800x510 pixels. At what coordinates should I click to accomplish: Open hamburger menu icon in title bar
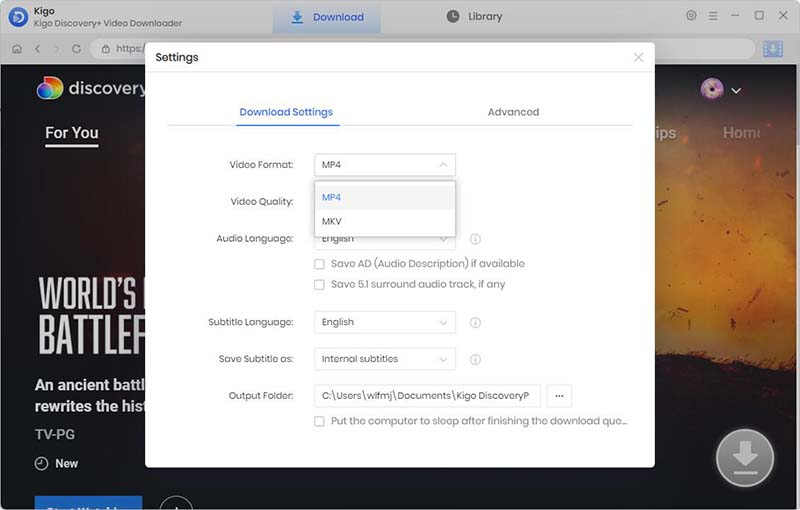[x=713, y=16]
